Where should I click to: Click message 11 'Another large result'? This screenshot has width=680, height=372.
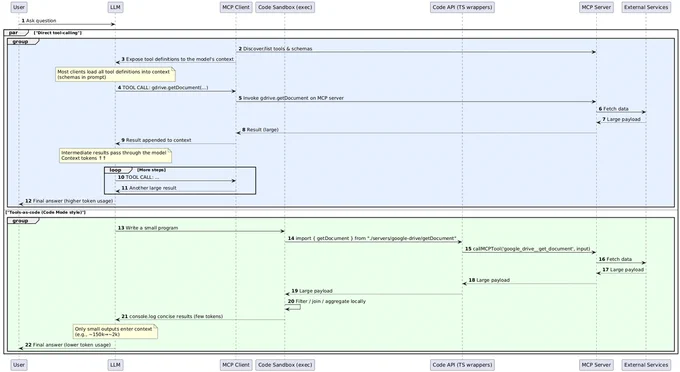pos(149,188)
